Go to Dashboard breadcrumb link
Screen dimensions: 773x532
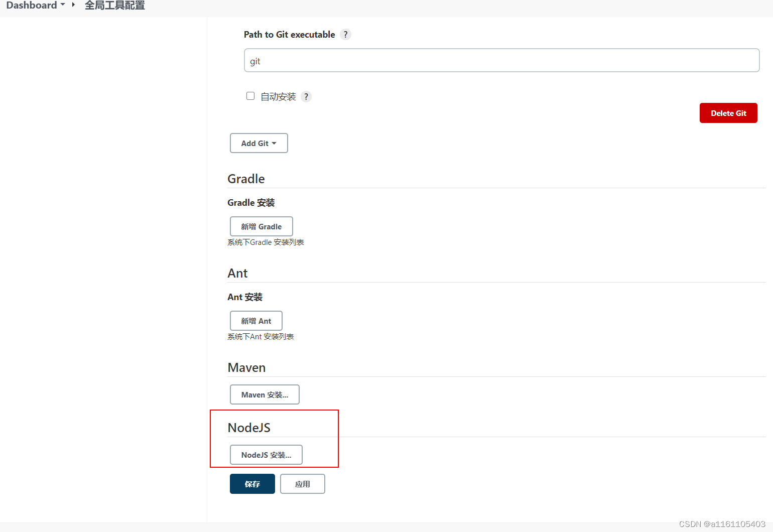pos(32,5)
